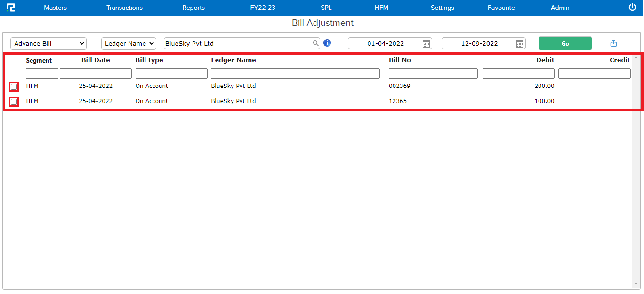The image size is (644, 294).
Task: Open the Masters menu
Action: (x=55, y=8)
